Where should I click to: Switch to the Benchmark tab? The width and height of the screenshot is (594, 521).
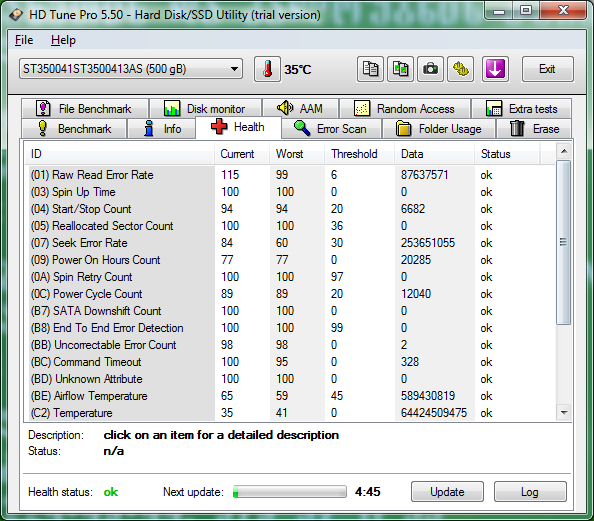(74, 128)
